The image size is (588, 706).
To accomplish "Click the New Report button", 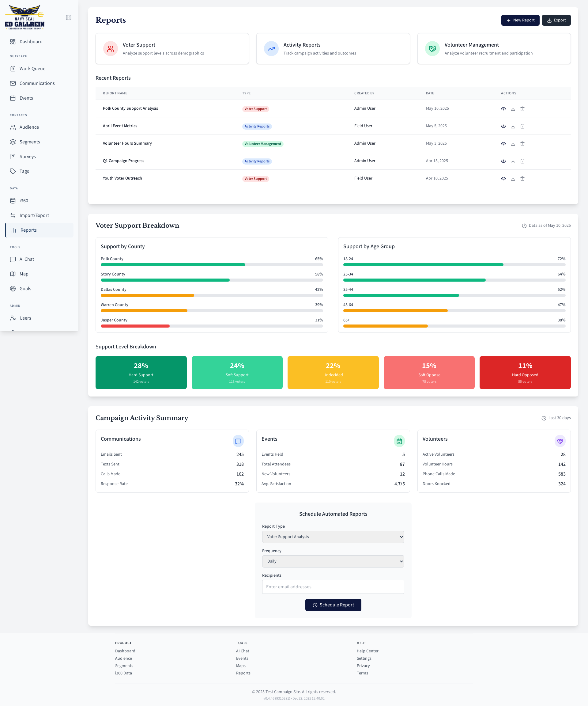I will pyautogui.click(x=520, y=20).
